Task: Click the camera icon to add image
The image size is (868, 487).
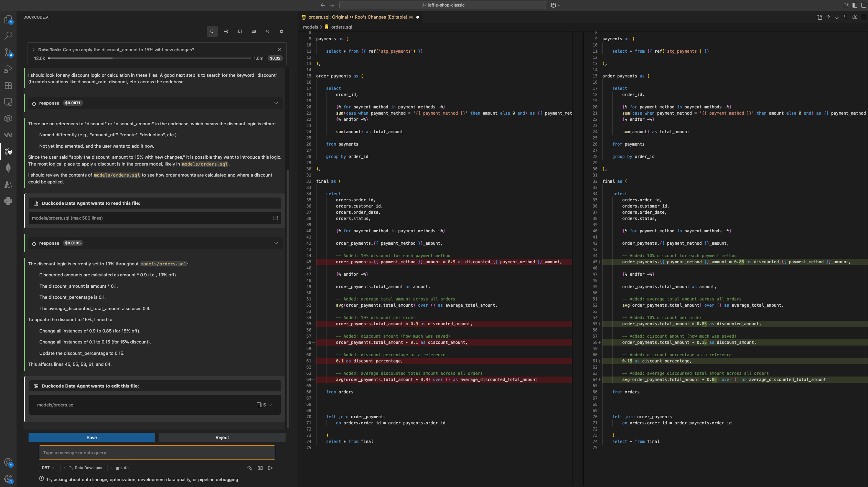Action: [x=260, y=468]
